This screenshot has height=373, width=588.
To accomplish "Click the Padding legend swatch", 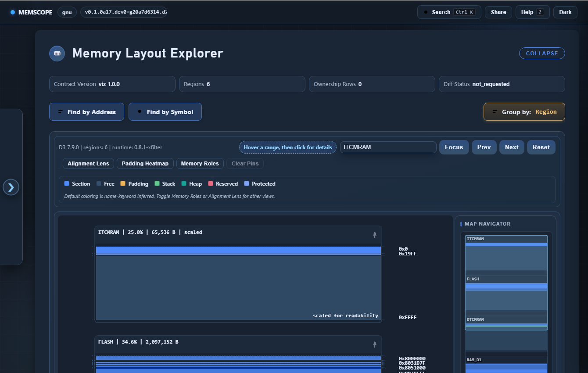I will pyautogui.click(x=123, y=184).
